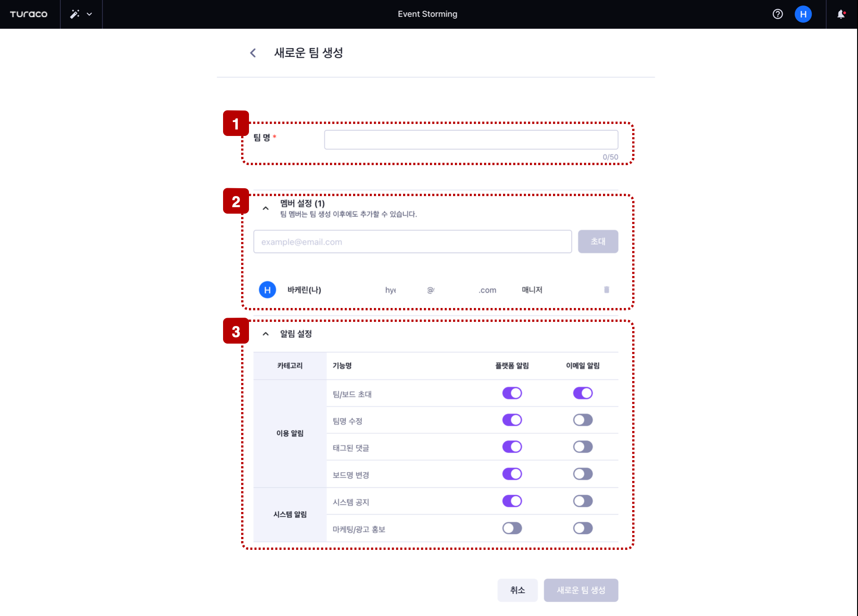
Task: Click the 바케린(나) member name
Action: (x=304, y=290)
